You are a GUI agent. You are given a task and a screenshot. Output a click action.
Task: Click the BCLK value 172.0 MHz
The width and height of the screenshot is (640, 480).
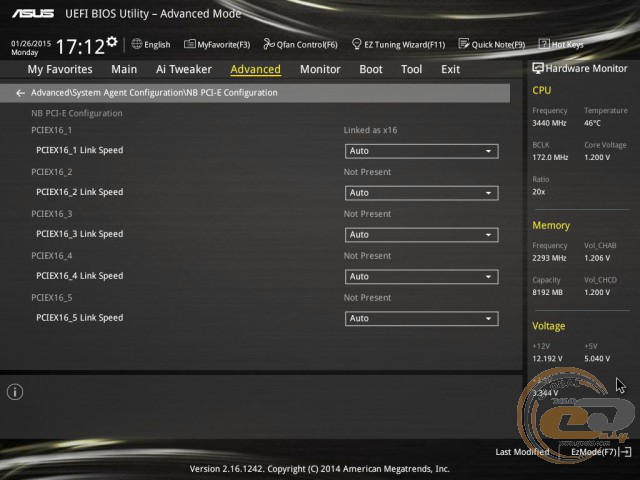pos(550,158)
